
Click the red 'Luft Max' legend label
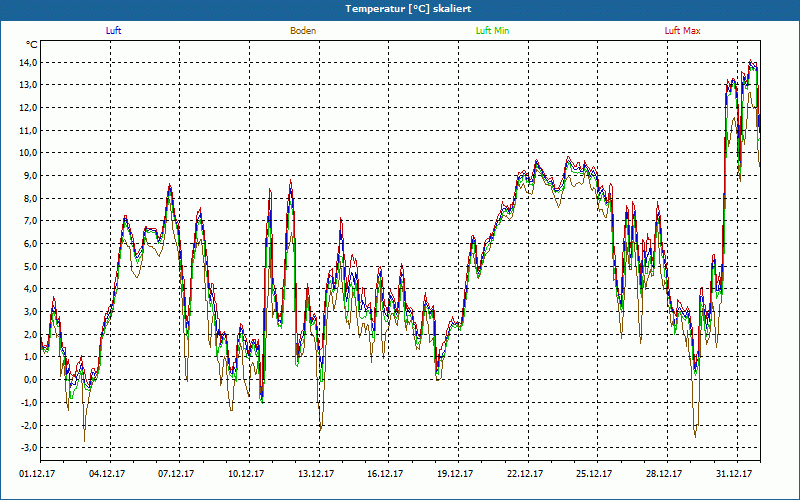(x=682, y=31)
